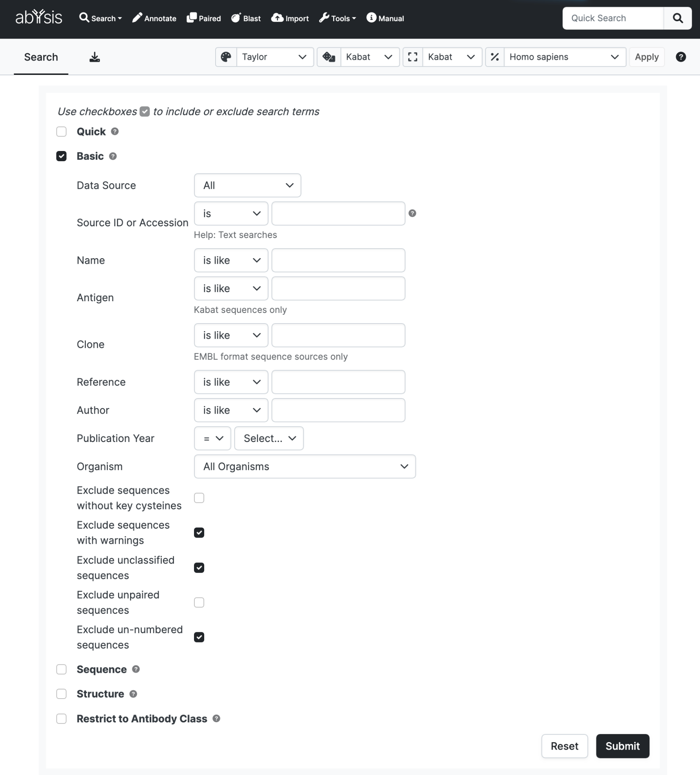Viewport: 700px width, 775px height.
Task: Click help icon beside Source ID field
Action: pyautogui.click(x=412, y=213)
